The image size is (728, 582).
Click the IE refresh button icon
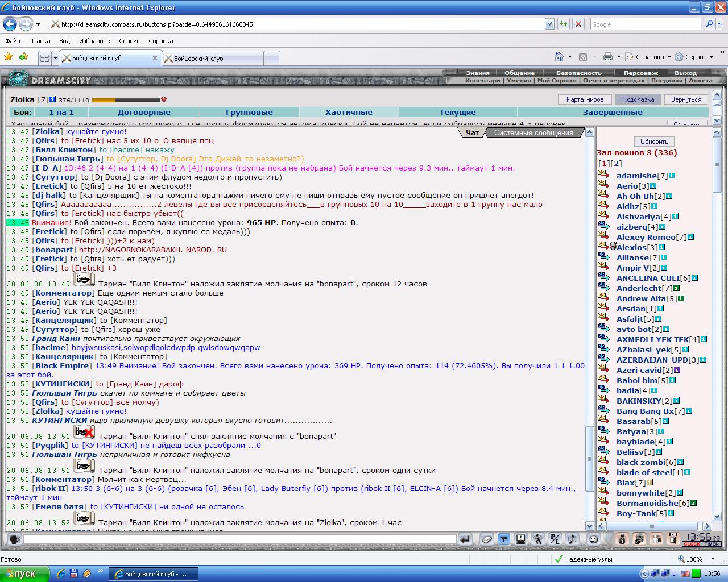click(x=563, y=24)
